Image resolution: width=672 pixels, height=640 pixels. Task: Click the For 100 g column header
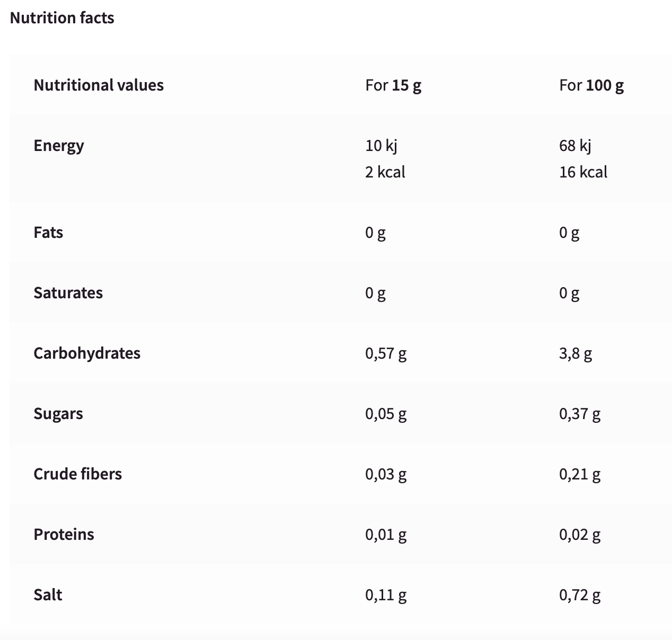click(x=591, y=85)
